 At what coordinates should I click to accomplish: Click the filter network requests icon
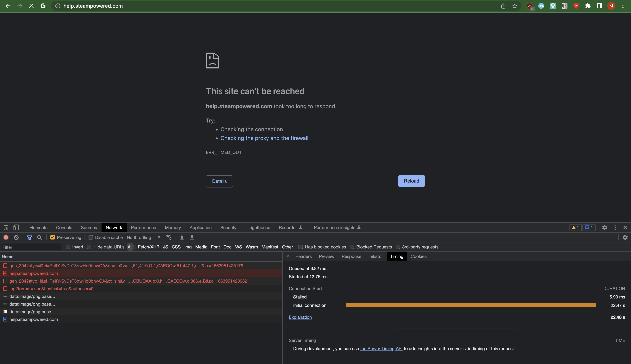click(29, 237)
